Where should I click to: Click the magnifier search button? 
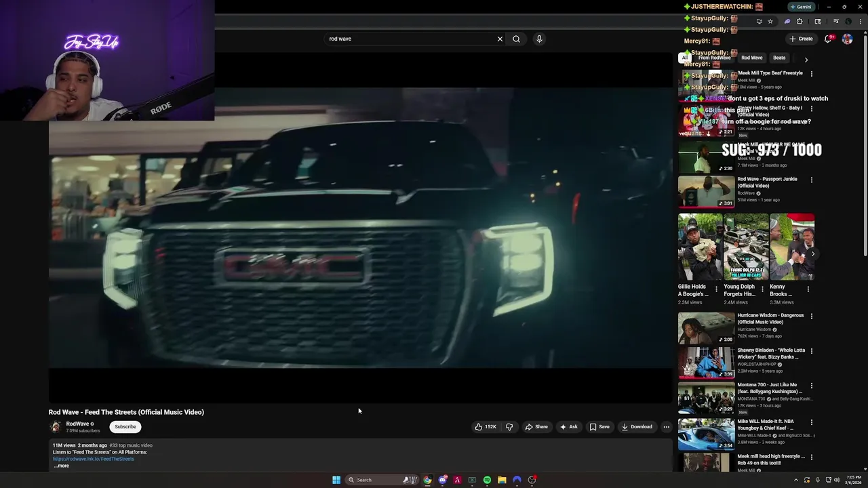pyautogui.click(x=516, y=39)
